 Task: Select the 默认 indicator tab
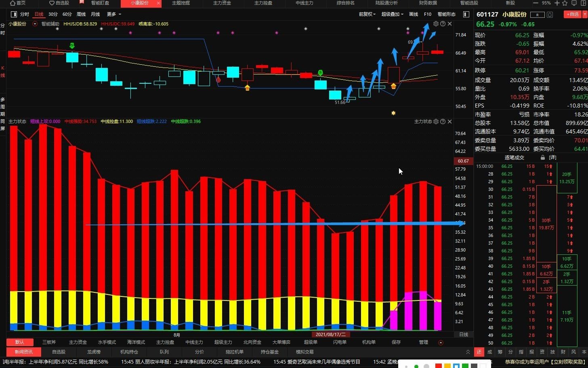[19, 342]
